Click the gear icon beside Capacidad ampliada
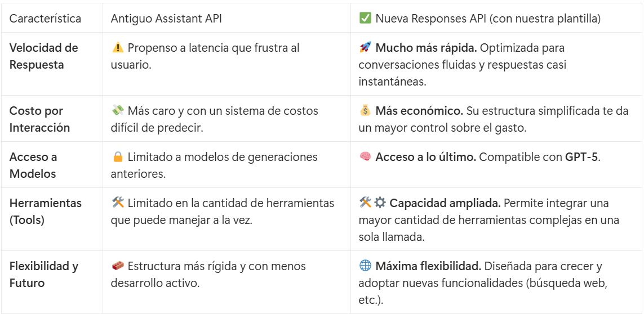 (x=379, y=203)
